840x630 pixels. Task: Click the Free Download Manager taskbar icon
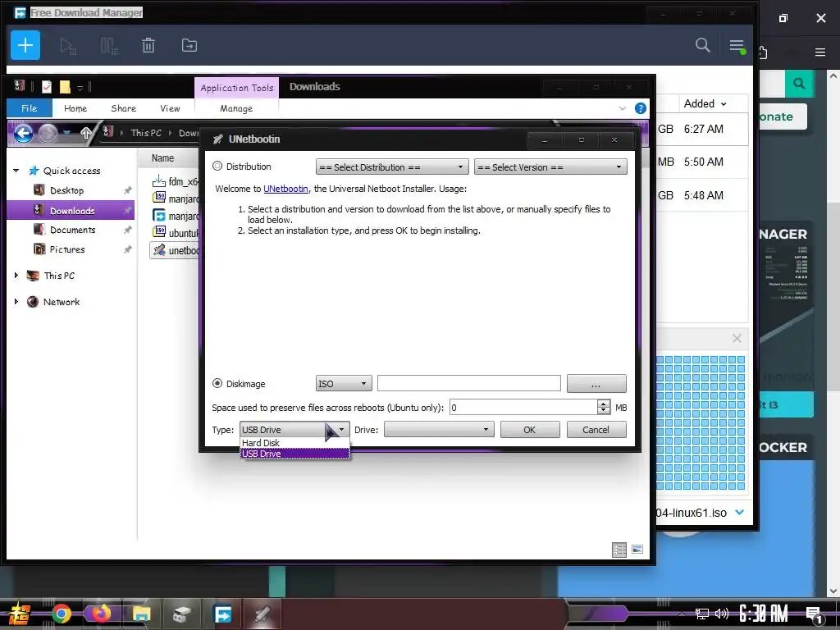pyautogui.click(x=222, y=614)
